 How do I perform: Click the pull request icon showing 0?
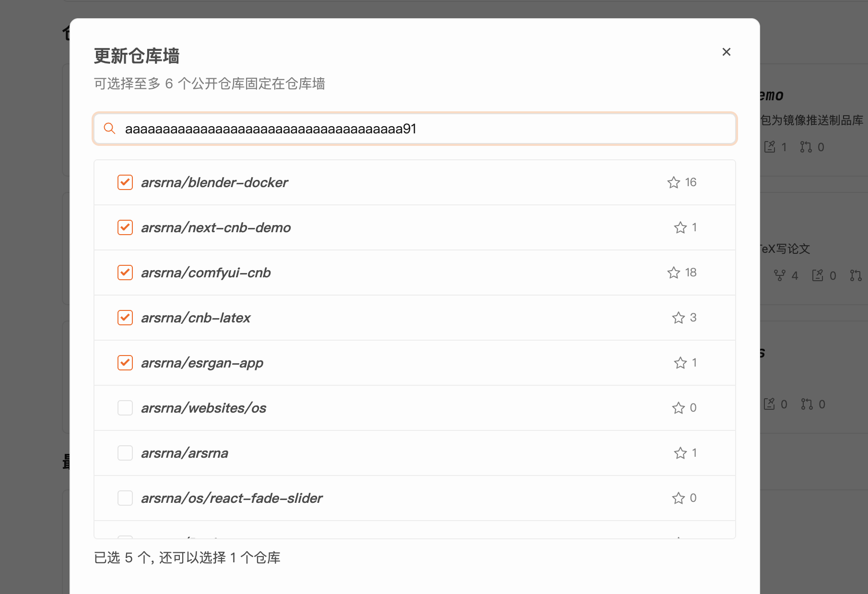[x=807, y=147]
